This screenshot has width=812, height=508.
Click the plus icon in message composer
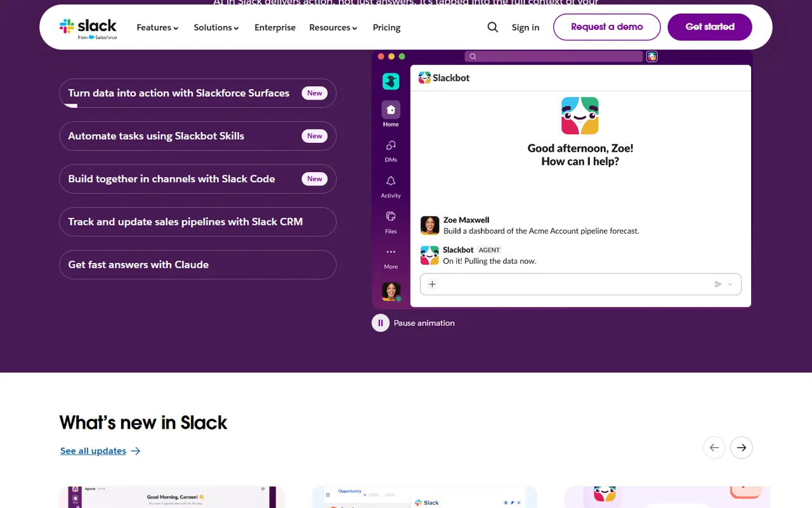[432, 284]
